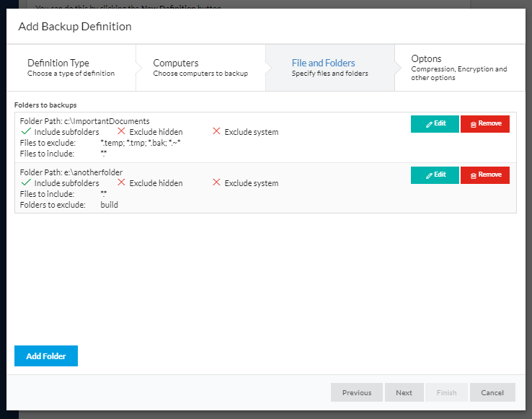Viewport: 532px width, 419px height.
Task: Click trash icon on anotherfolder Remove button
Action: (474, 175)
